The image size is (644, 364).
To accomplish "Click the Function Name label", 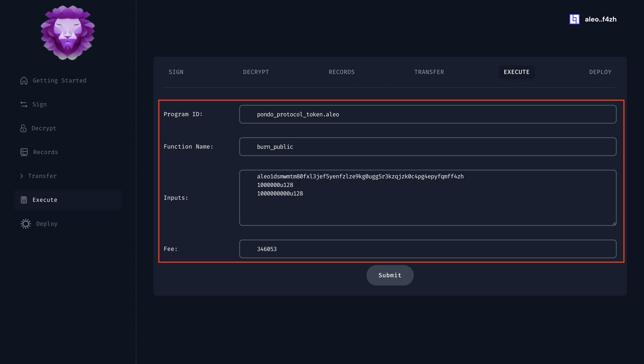I will pyautogui.click(x=188, y=147).
